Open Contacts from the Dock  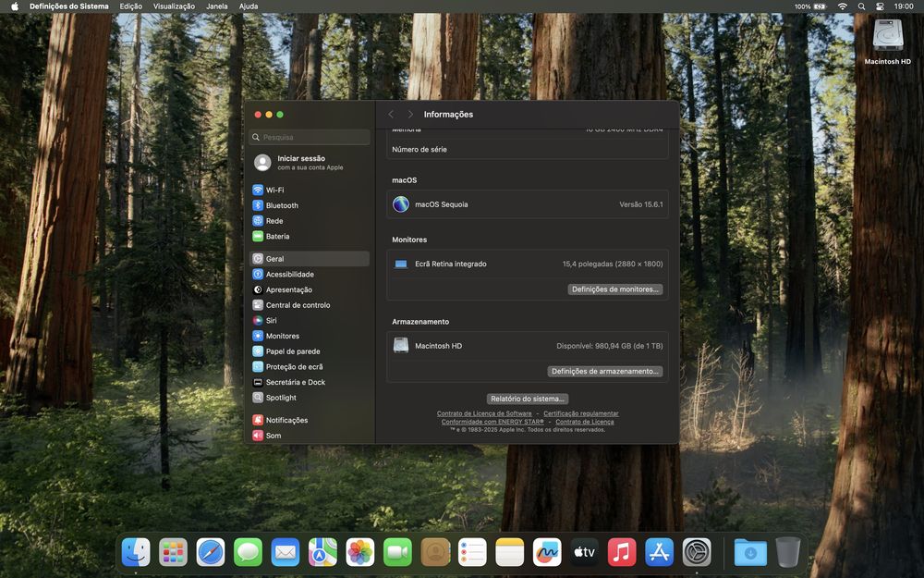435,553
